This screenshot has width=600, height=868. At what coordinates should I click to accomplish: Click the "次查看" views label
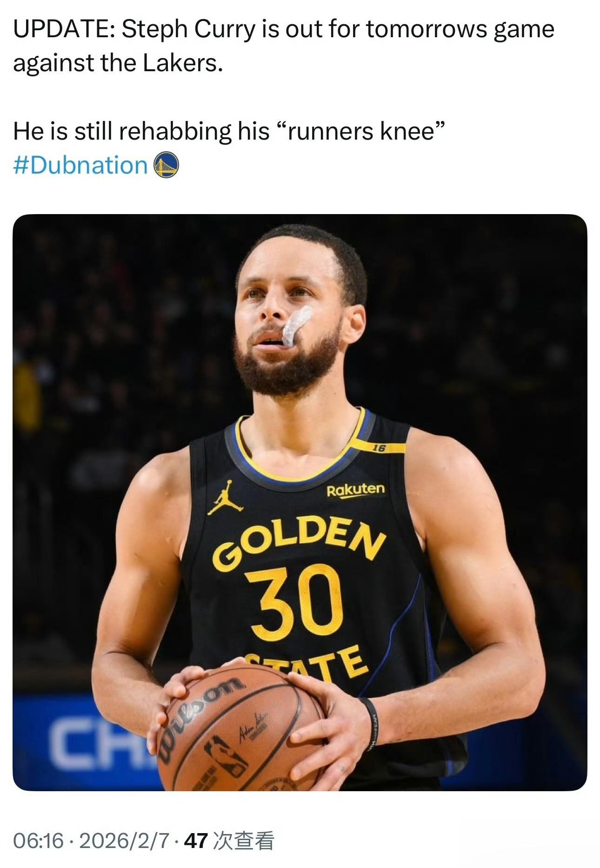(x=243, y=841)
